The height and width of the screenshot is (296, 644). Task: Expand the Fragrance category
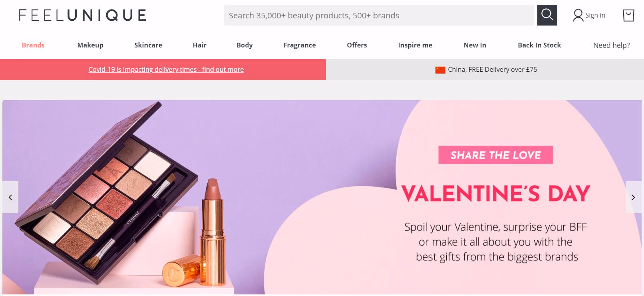pos(300,45)
